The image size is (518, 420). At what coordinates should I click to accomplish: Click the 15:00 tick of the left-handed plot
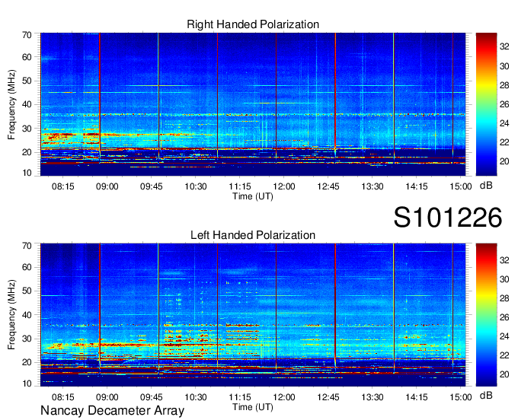point(461,397)
